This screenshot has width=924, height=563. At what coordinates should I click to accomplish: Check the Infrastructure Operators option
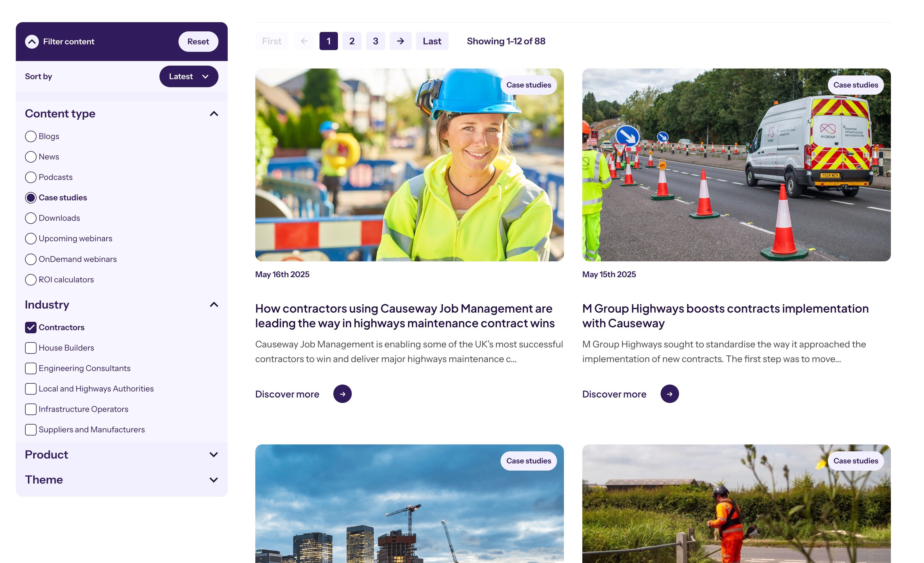[x=31, y=409]
